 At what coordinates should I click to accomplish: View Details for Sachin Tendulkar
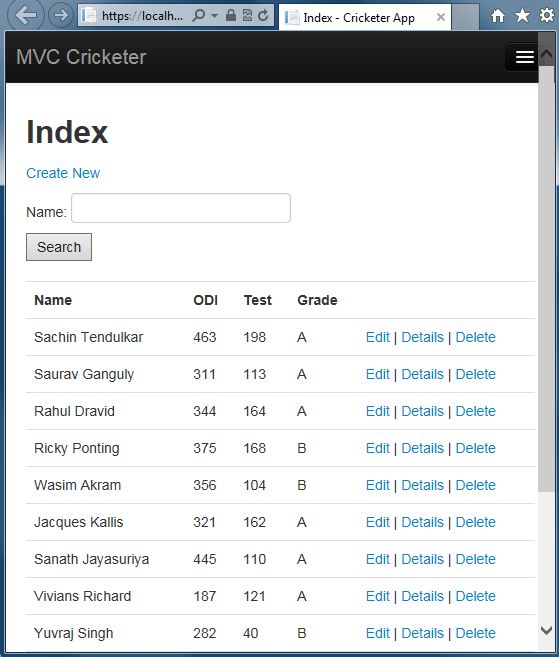(x=422, y=337)
